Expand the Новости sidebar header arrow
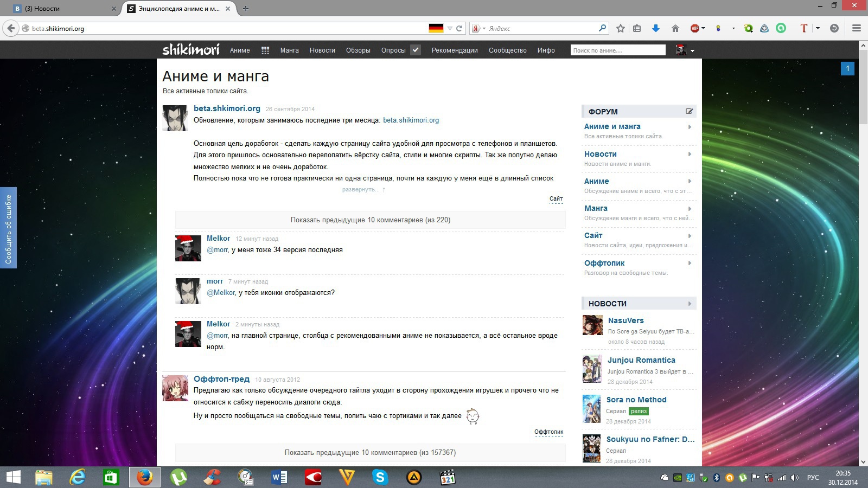The image size is (868, 488). tap(690, 304)
